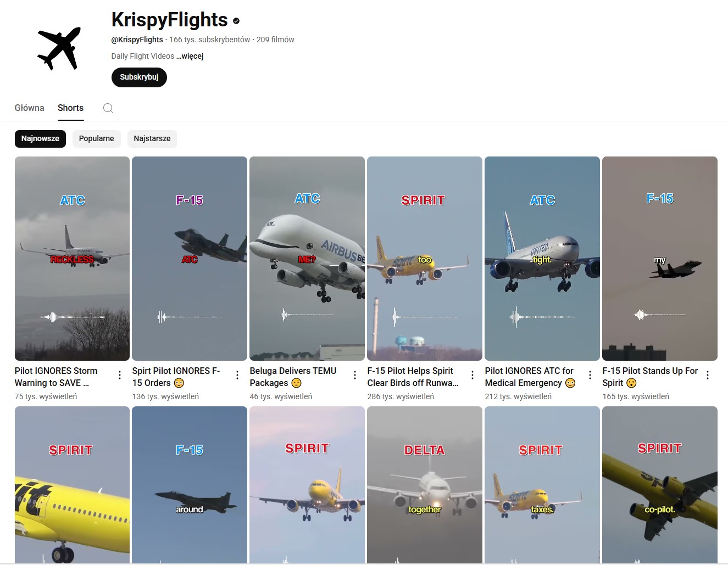Click the KrispyFlights airplane channel avatar
The width and height of the screenshot is (728, 565).
(59, 48)
